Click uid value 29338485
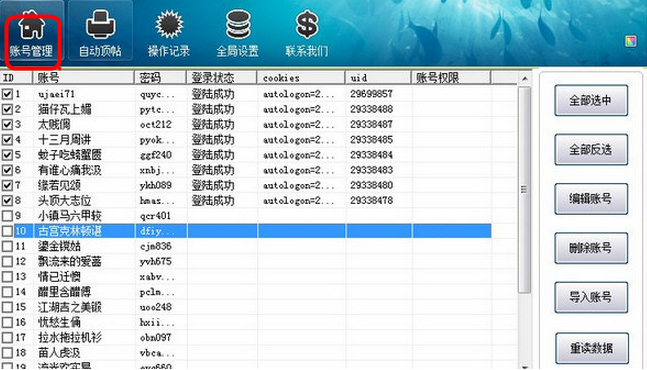This screenshot has height=370, width=647. coord(371,139)
